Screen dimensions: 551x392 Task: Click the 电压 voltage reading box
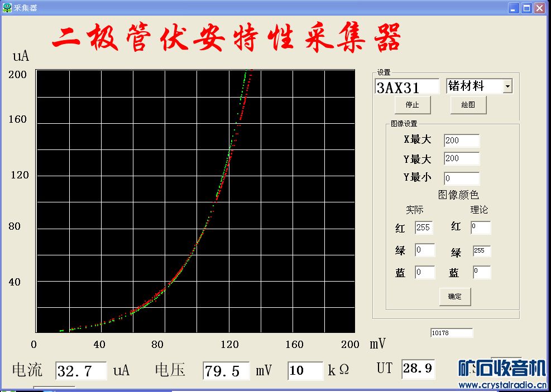pos(226,371)
